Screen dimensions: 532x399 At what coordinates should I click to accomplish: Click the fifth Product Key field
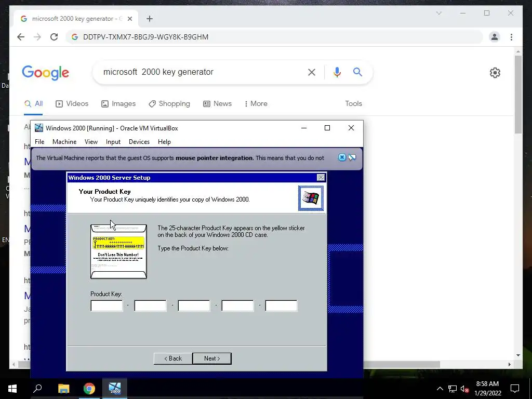281,305
